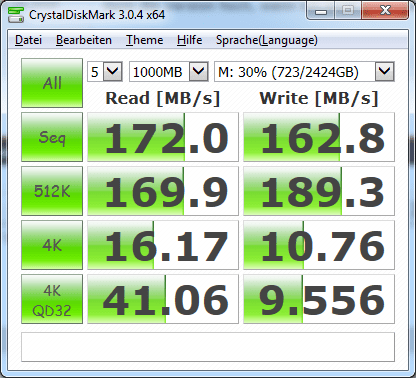
Task: Click the 4K write value 10.76
Action: pyautogui.click(x=319, y=245)
